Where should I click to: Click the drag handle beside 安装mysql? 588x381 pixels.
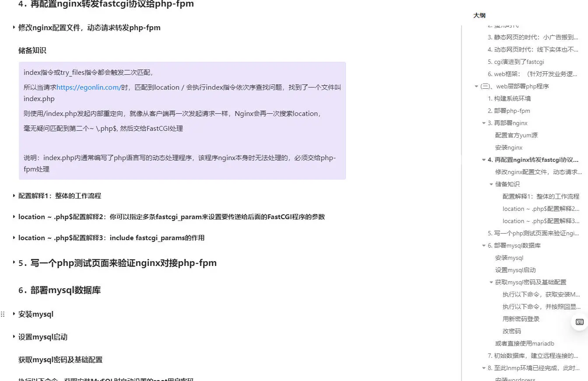[x=3, y=314]
